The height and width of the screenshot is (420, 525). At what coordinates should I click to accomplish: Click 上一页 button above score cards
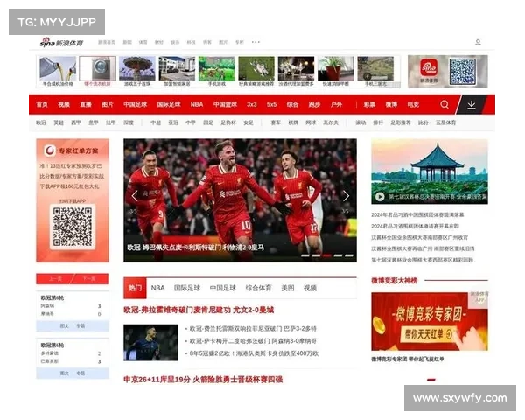pos(54,278)
